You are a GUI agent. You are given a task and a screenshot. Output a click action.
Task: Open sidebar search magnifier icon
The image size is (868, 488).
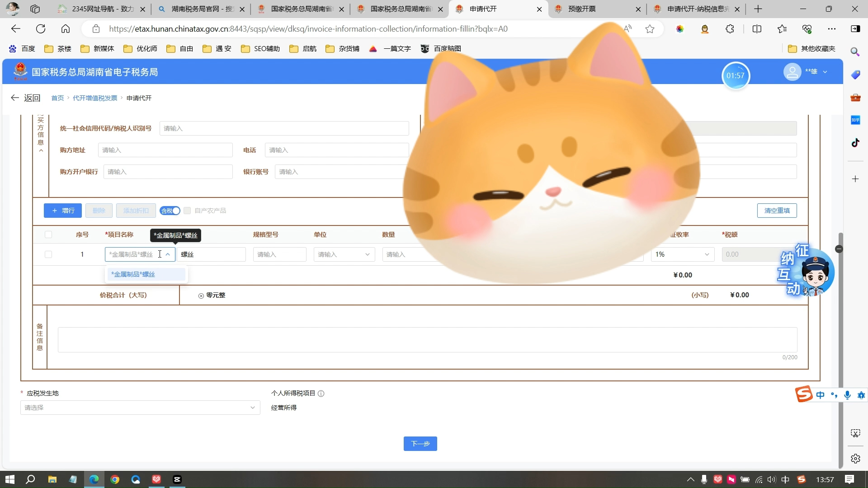coord(855,52)
